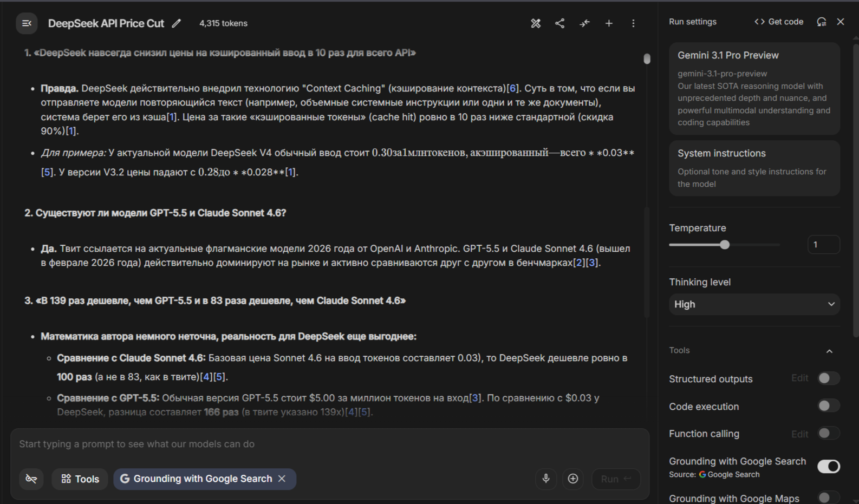
Task: Open the Tools button below the prompt
Action: point(80,479)
